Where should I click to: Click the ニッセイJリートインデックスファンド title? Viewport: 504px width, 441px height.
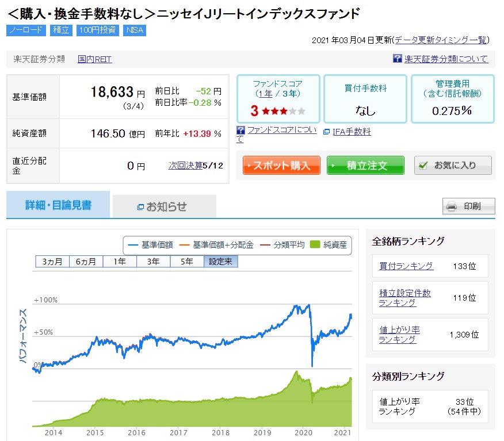pos(258,13)
